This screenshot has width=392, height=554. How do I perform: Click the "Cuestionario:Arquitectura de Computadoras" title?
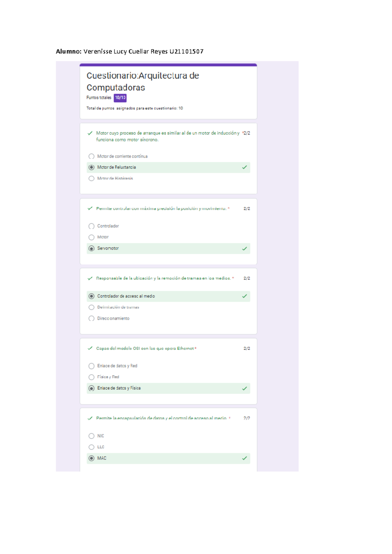click(143, 82)
